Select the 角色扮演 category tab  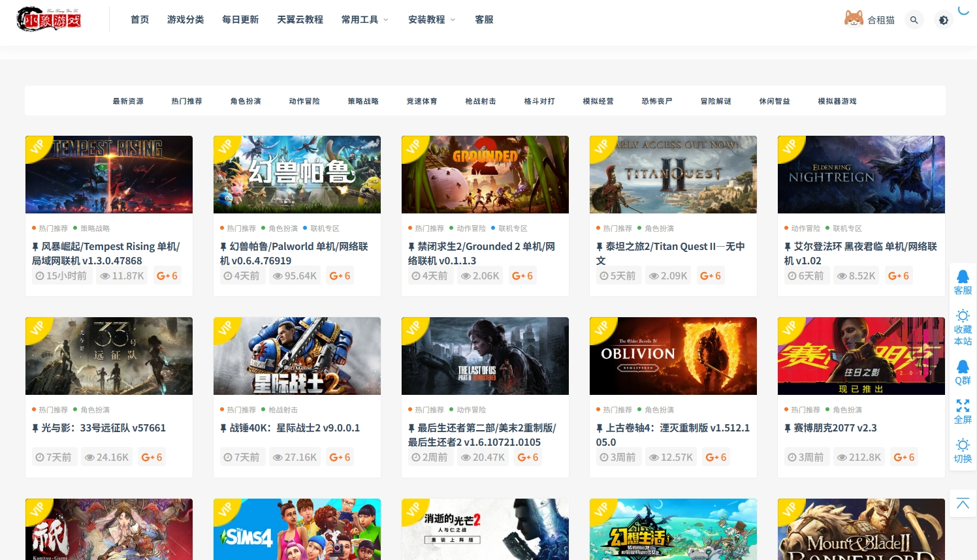pyautogui.click(x=246, y=101)
